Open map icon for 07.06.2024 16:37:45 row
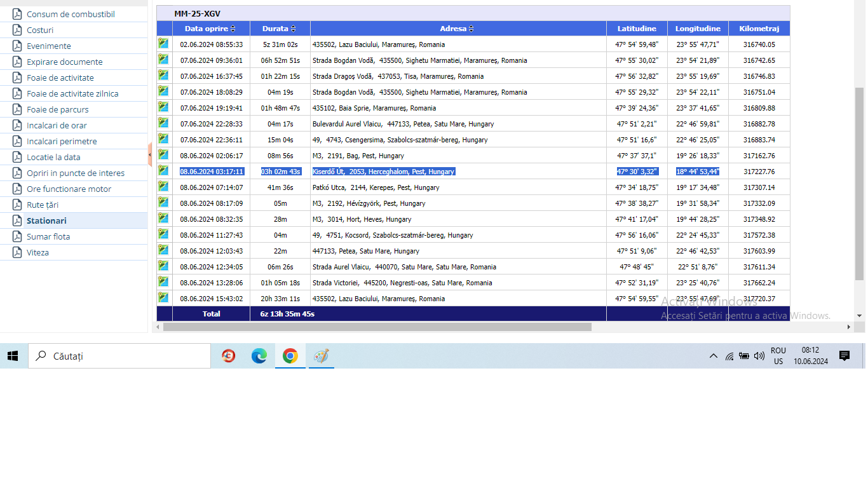This screenshot has height=488, width=868. 164,75
